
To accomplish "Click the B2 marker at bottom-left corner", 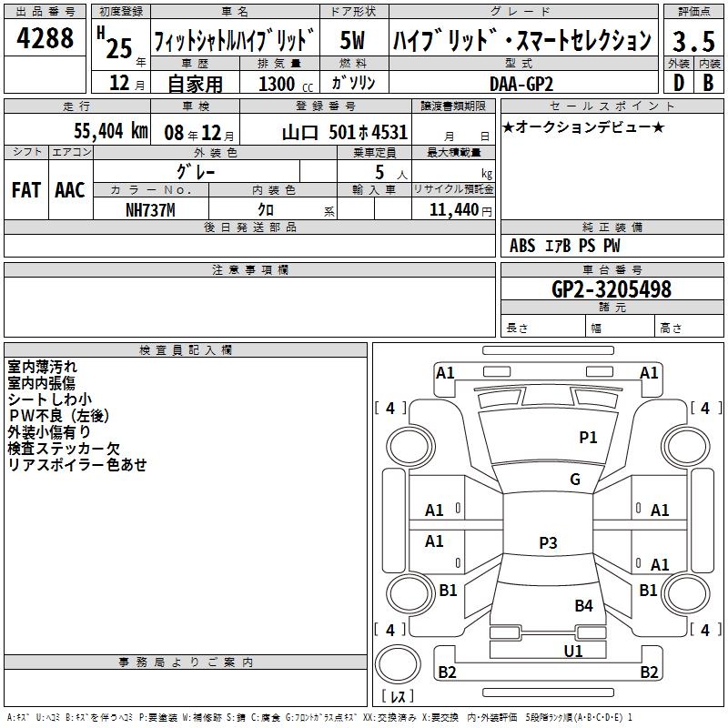I will [447, 672].
